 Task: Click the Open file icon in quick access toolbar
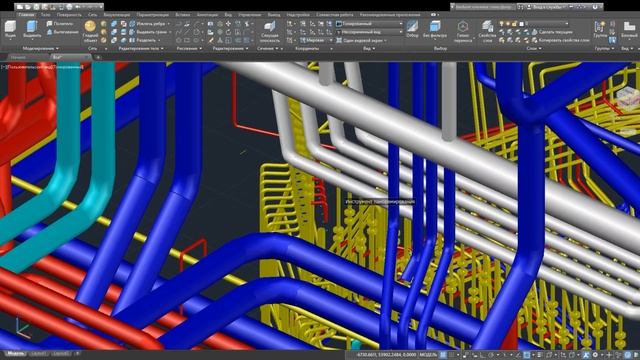pos(28,7)
